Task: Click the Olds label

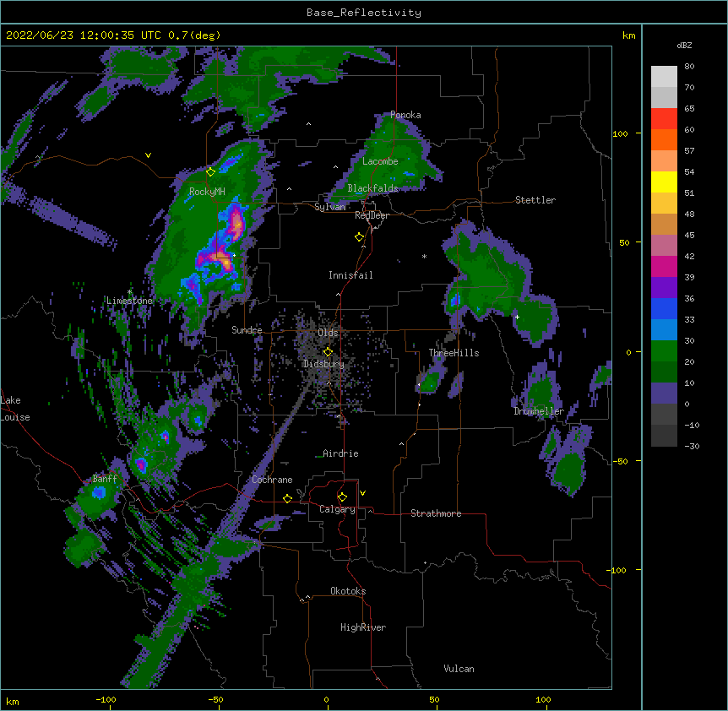Action: [x=328, y=333]
